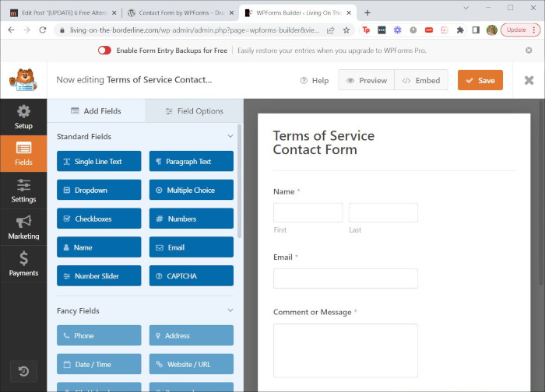The width and height of the screenshot is (545, 392).
Task: Select the Terms of Service Contact Form title
Action: click(324, 142)
